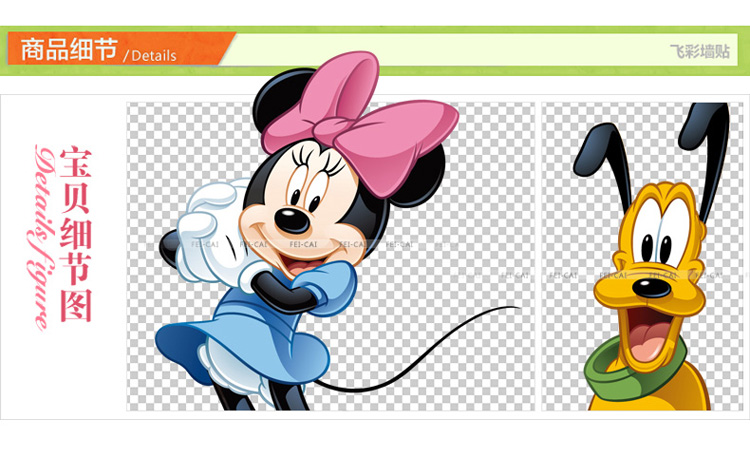Click the 飞彩墙贴 brand text
Screen dimensions: 750x458
pyautogui.click(x=700, y=51)
